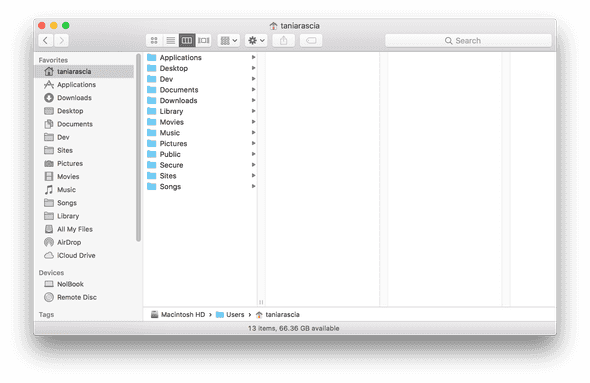Click the Edit Tags button

[311, 40]
